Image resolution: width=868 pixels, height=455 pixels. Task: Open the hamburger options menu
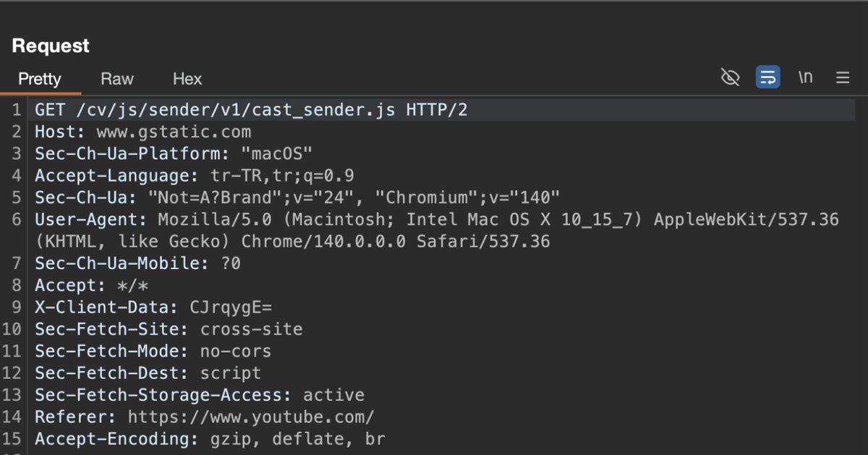pyautogui.click(x=843, y=77)
